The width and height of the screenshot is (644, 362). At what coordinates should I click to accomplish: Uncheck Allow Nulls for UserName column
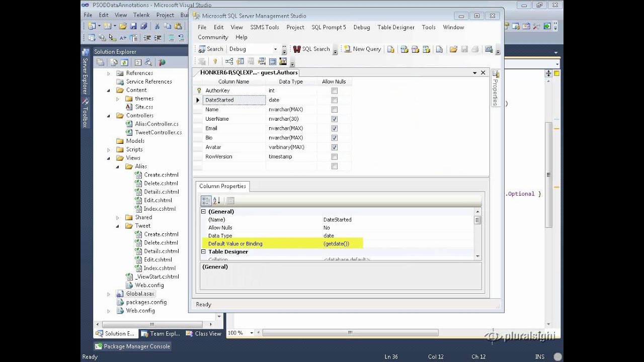334,119
